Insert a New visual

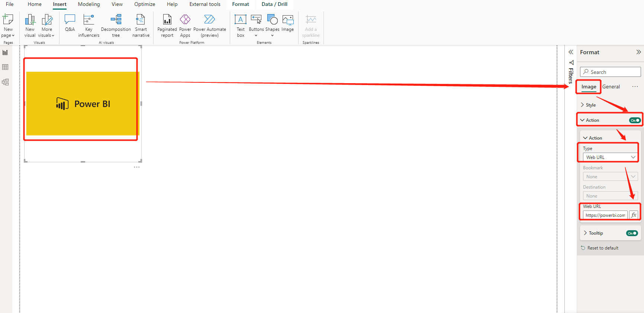click(30, 25)
